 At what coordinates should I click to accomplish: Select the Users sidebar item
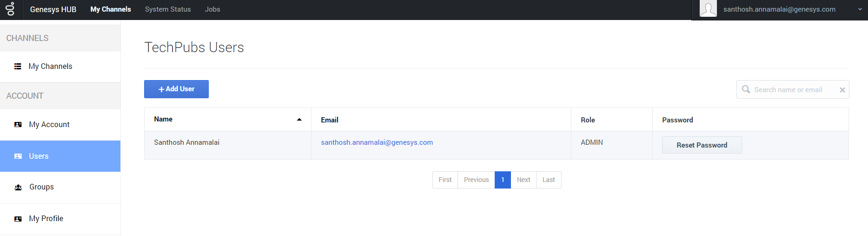click(60, 156)
